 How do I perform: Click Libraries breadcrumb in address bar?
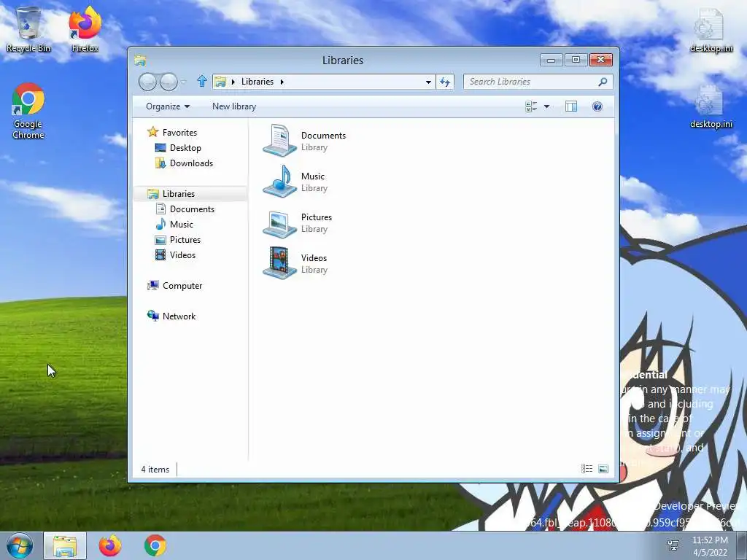click(x=258, y=82)
